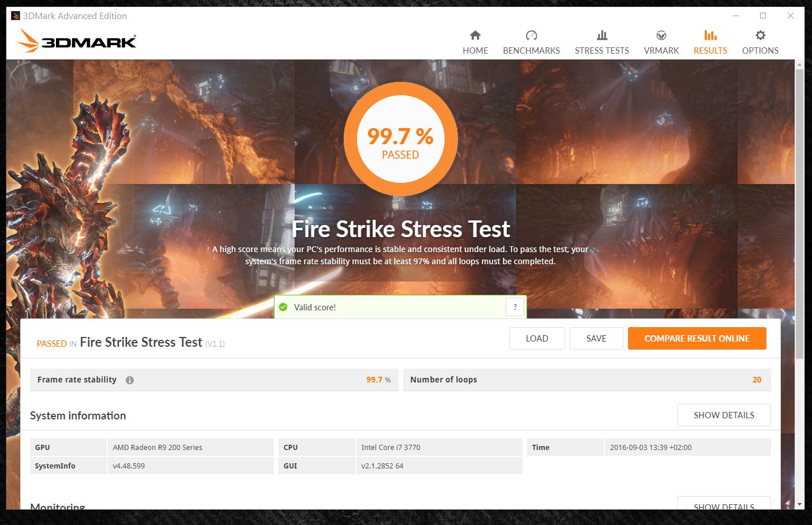Image resolution: width=812 pixels, height=525 pixels.
Task: Click the scrollbar down arrow
Action: click(x=799, y=504)
